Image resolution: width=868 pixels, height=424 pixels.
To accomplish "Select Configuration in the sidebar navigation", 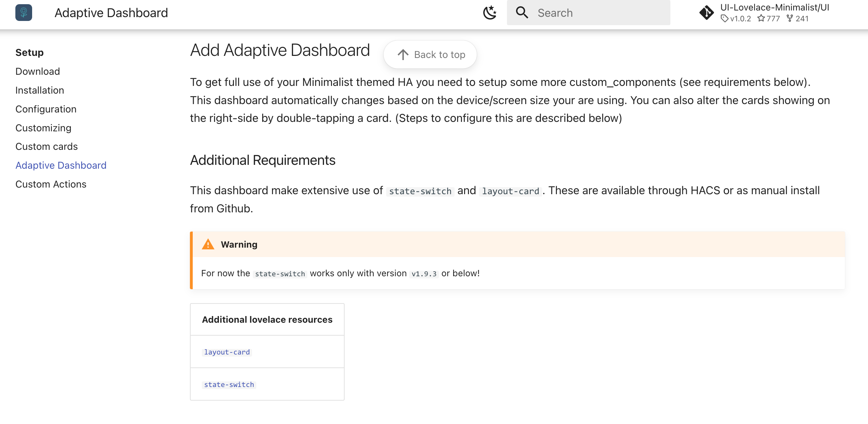I will 46,109.
